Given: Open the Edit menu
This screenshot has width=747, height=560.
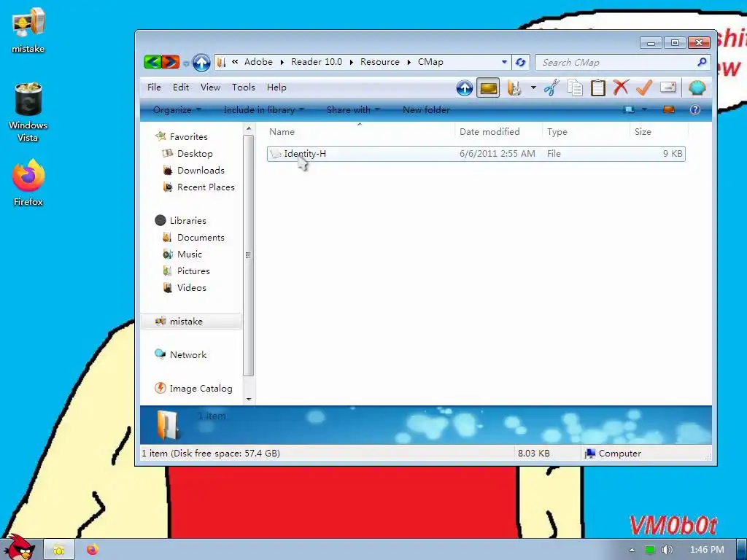Looking at the screenshot, I should point(181,87).
